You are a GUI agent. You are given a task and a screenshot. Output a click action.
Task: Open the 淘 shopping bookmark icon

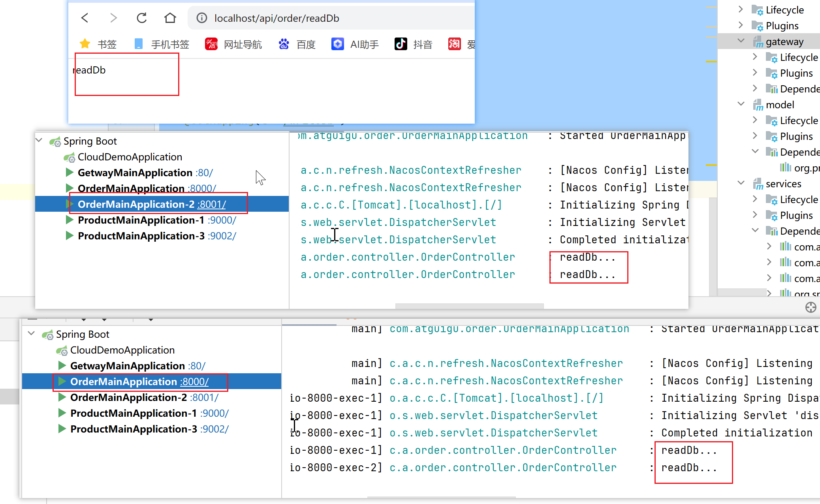coord(454,44)
